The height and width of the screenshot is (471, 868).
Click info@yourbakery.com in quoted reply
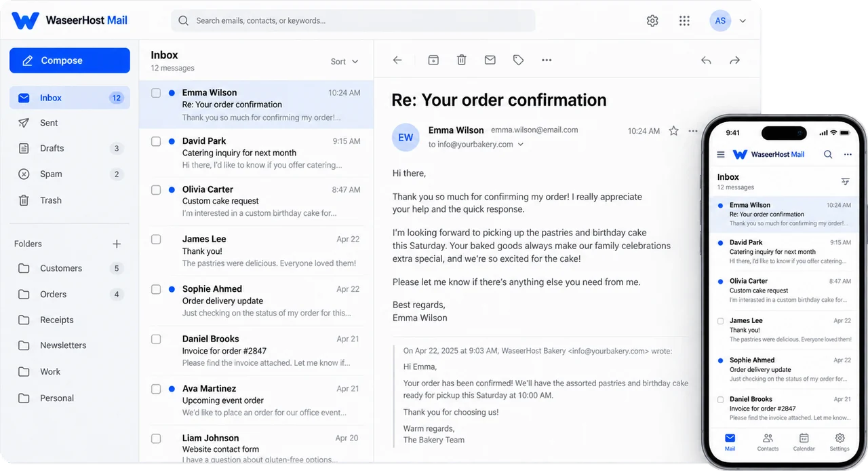tap(608, 351)
